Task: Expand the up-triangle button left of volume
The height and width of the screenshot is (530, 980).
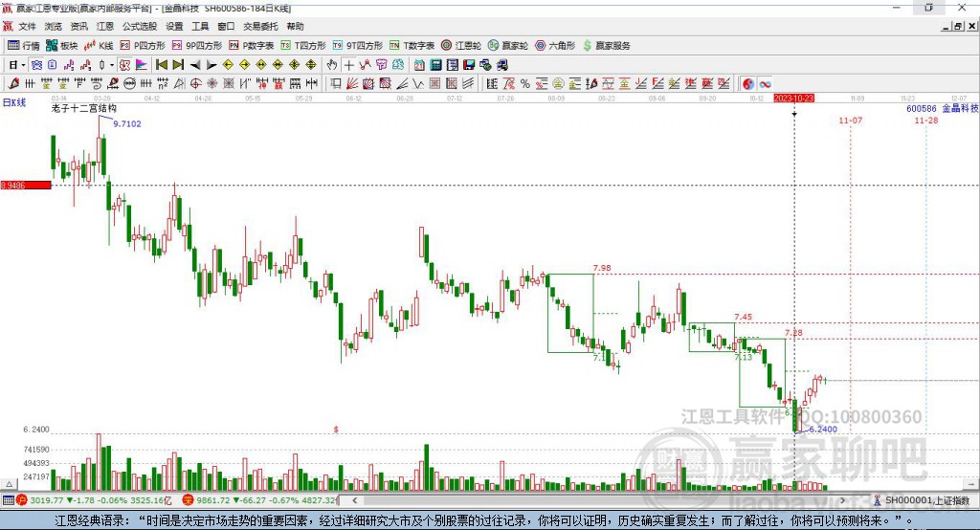Action: [9, 484]
